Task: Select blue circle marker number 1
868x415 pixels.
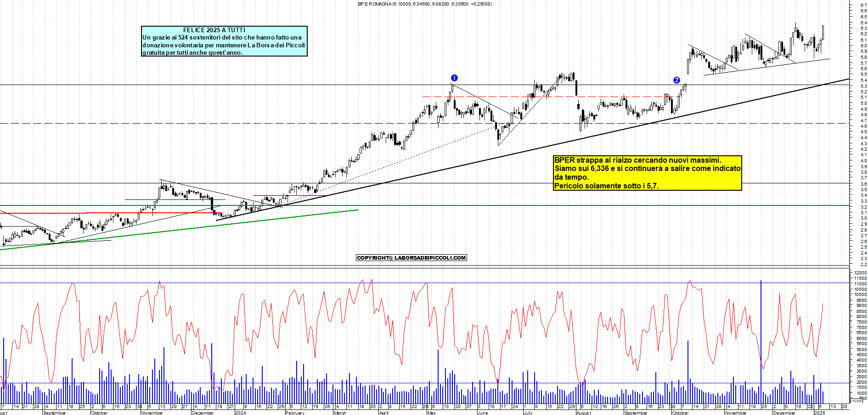Action: (x=454, y=78)
